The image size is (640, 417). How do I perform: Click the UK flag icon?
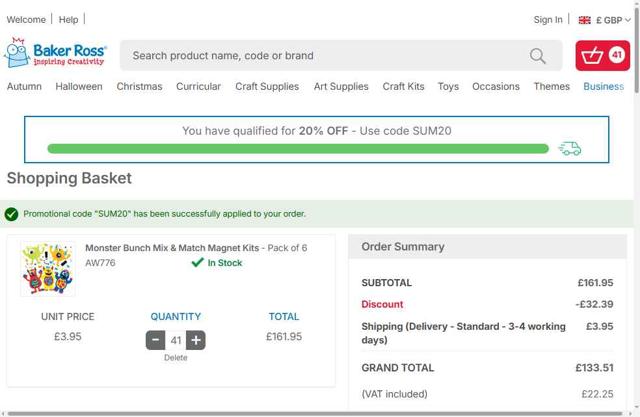point(584,20)
